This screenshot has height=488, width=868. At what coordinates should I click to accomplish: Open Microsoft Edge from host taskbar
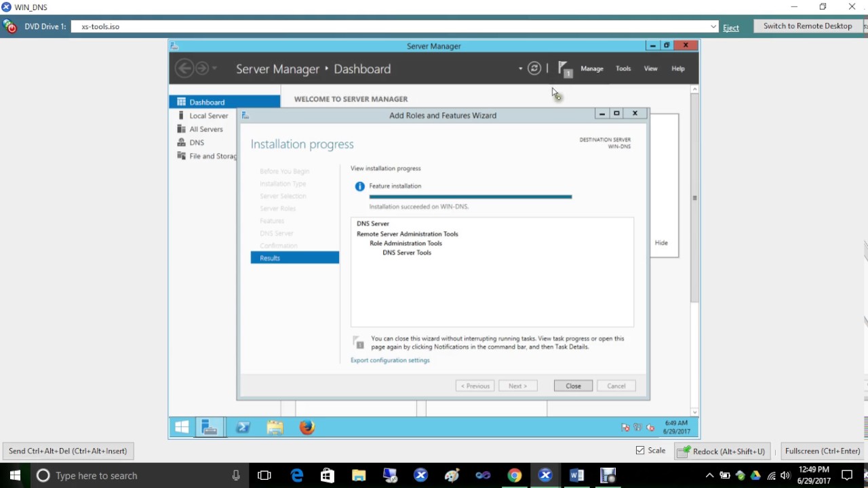(297, 476)
